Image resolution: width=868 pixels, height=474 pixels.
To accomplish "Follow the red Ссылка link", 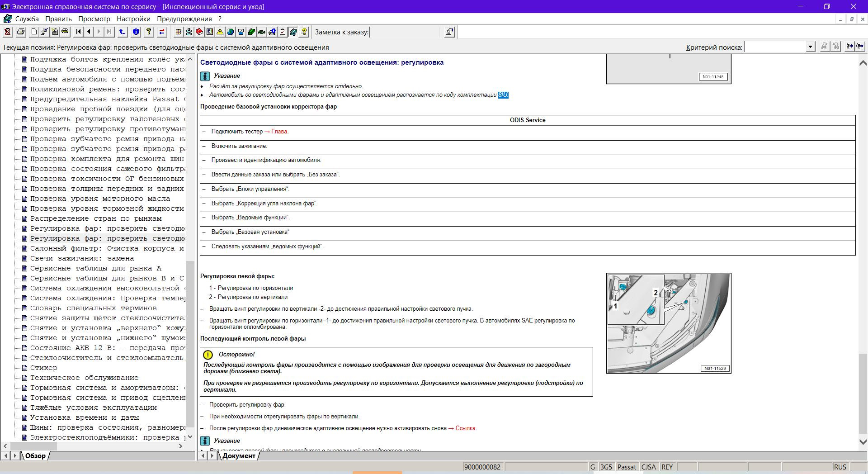I will coord(466,428).
